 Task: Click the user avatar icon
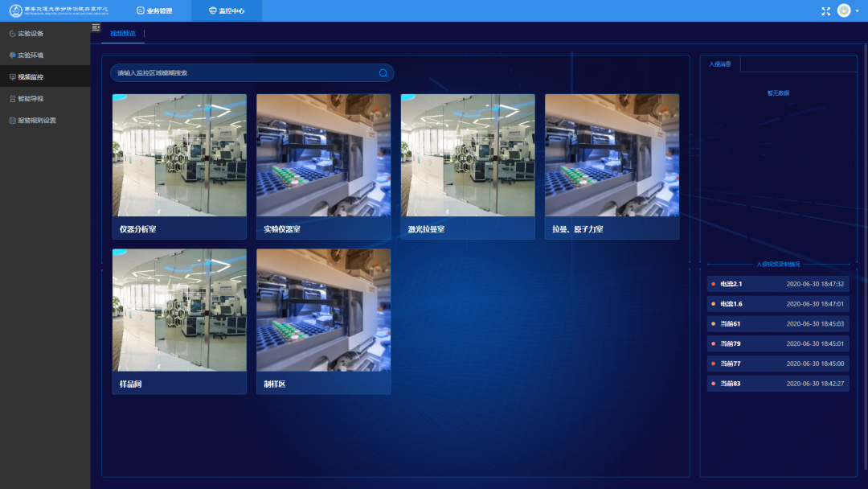pos(844,10)
